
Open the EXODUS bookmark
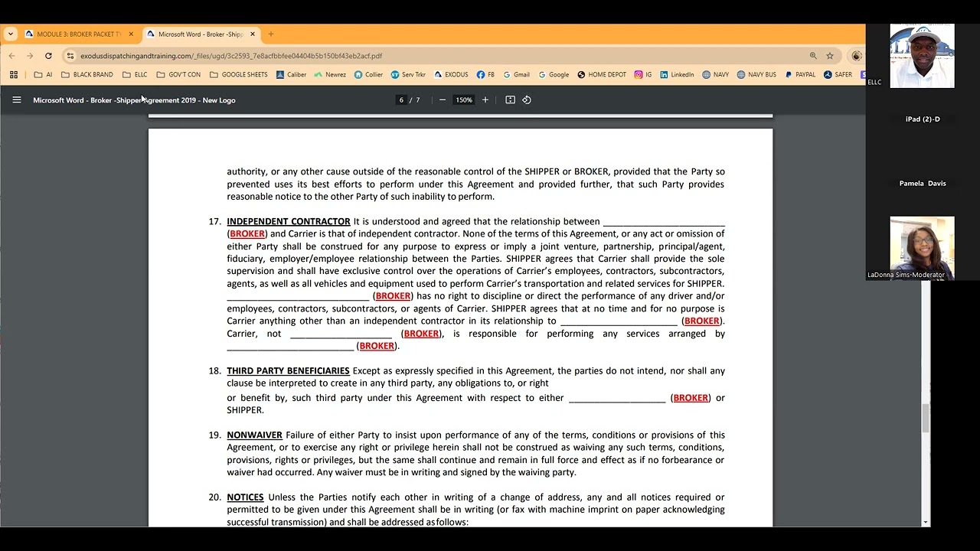(451, 74)
